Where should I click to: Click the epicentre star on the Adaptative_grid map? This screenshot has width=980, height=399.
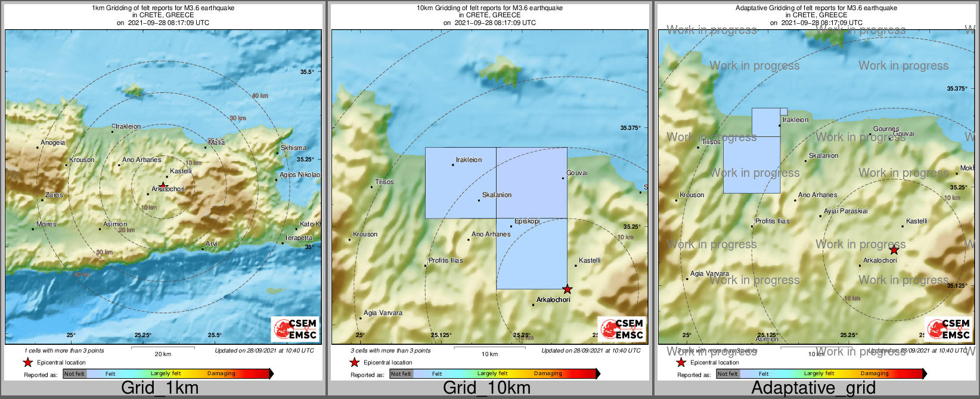894,250
